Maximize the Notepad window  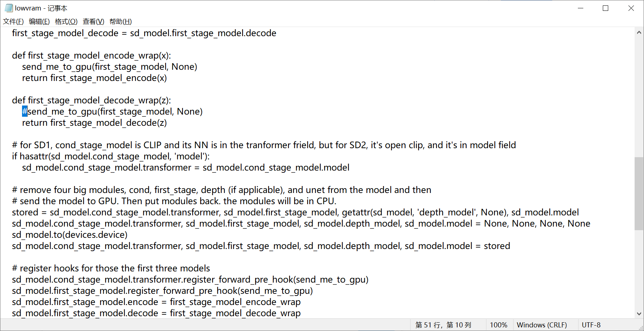606,8
